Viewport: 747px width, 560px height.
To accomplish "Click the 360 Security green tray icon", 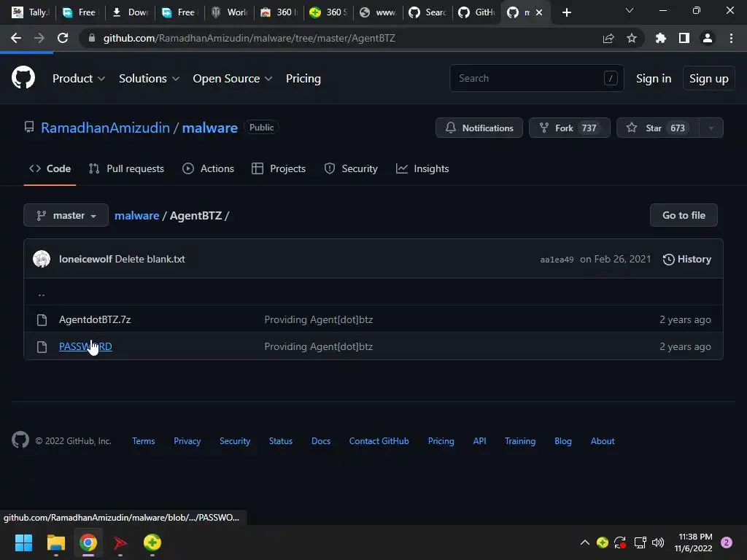I will (602, 542).
